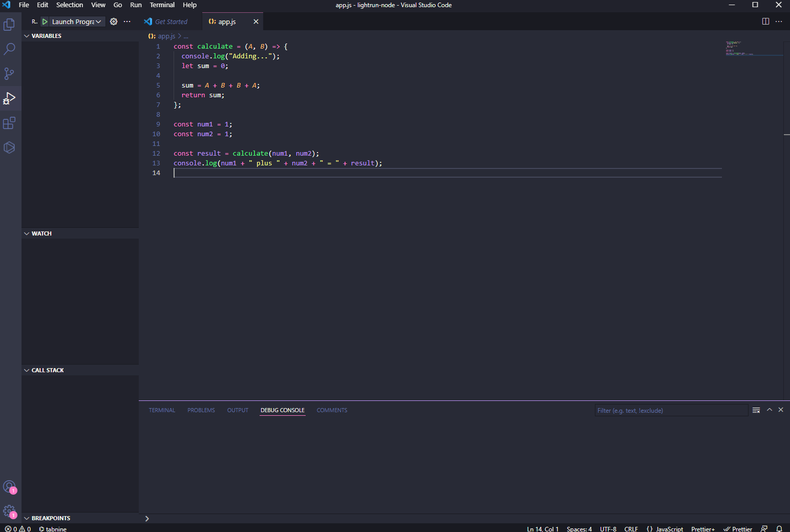Open the Accounts icon above the settings gear
The width and height of the screenshot is (790, 532).
(10, 487)
